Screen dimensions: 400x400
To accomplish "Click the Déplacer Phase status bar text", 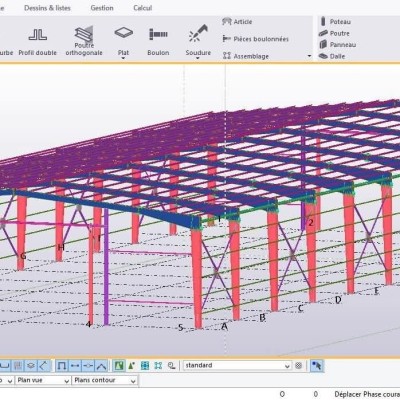I will tap(367, 394).
